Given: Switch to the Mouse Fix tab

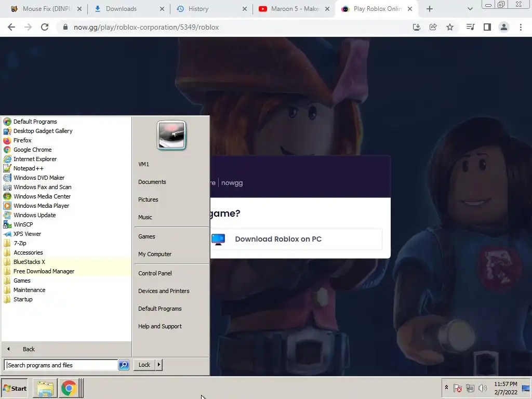Looking at the screenshot, I should click(x=46, y=9).
